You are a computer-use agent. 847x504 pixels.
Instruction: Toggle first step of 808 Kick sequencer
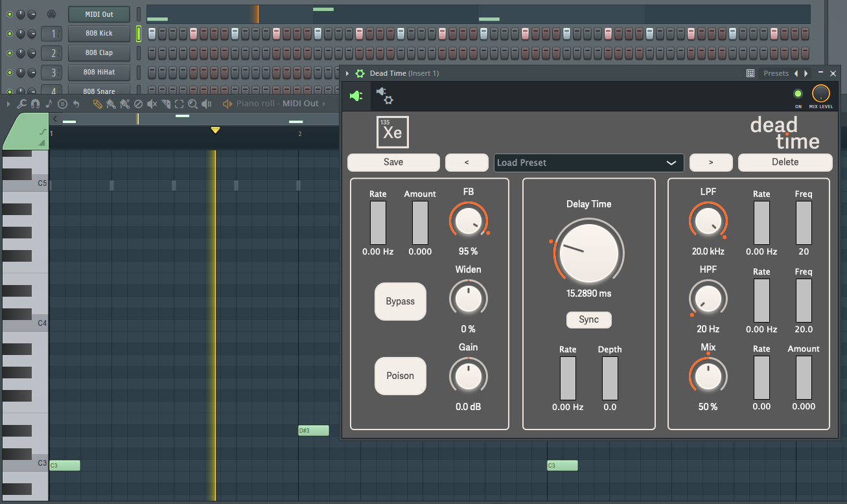[152, 34]
